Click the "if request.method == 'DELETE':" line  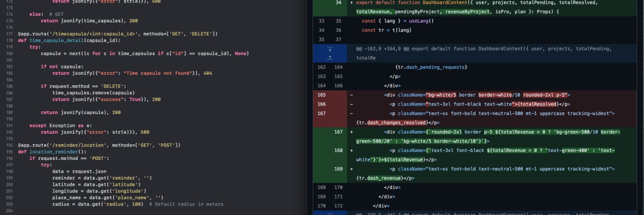(x=84, y=86)
